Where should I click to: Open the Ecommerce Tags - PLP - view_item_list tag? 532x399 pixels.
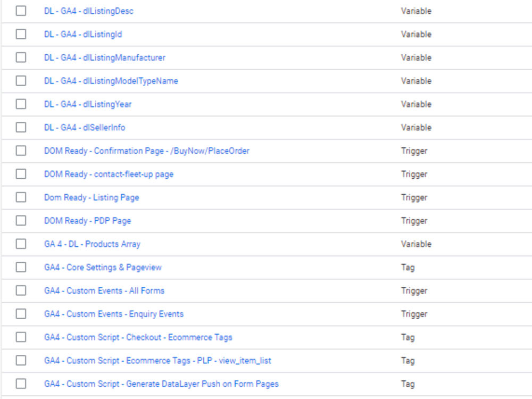(x=158, y=361)
